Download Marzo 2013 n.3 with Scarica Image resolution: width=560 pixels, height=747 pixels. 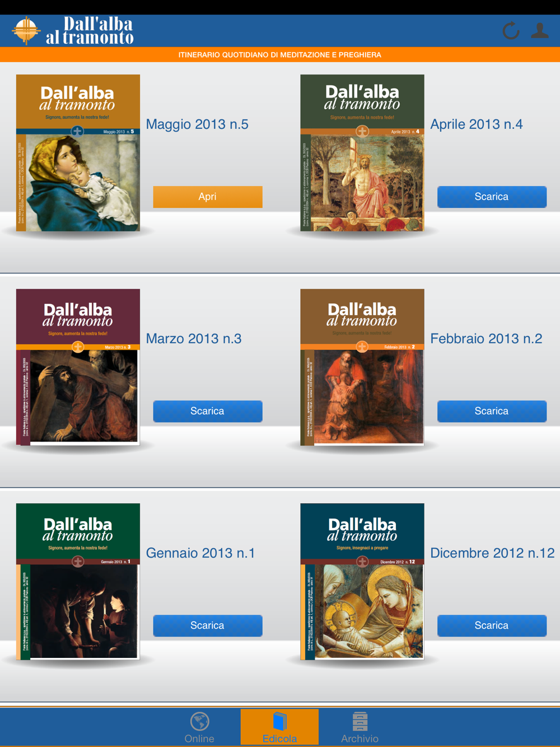pyautogui.click(x=208, y=411)
